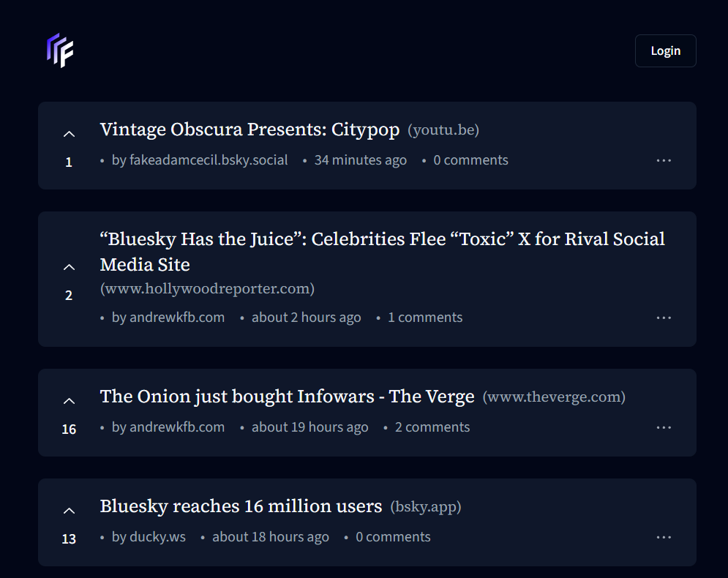Visit ducky.ws author profile
The width and height of the screenshot is (728, 578).
[x=157, y=537]
